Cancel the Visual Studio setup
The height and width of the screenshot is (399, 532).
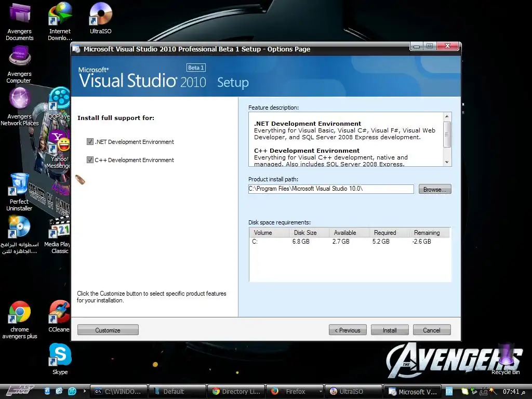(x=432, y=330)
